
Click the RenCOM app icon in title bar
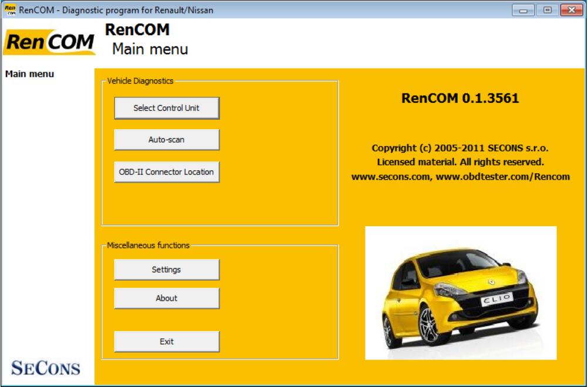pyautogui.click(x=9, y=10)
